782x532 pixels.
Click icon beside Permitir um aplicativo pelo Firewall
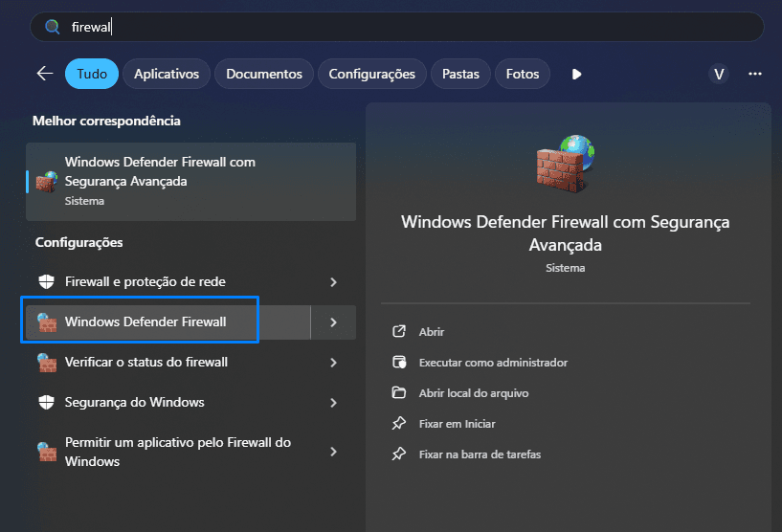(x=47, y=452)
